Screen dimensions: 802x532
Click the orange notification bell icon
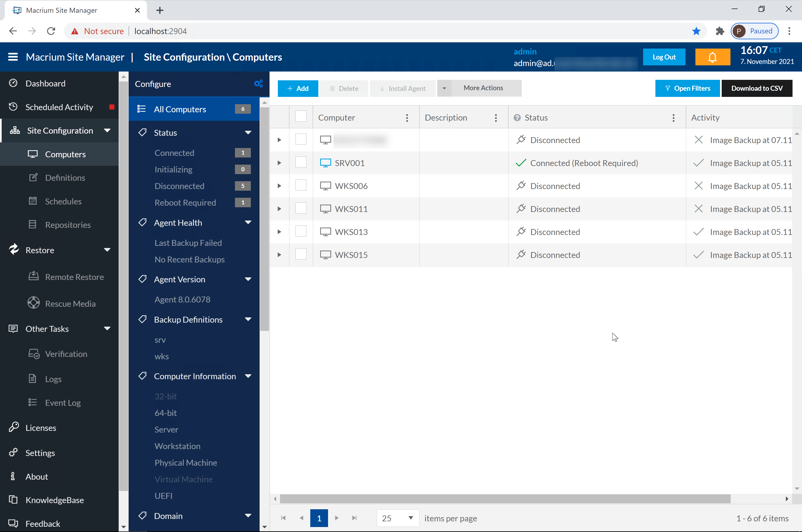[712, 57]
